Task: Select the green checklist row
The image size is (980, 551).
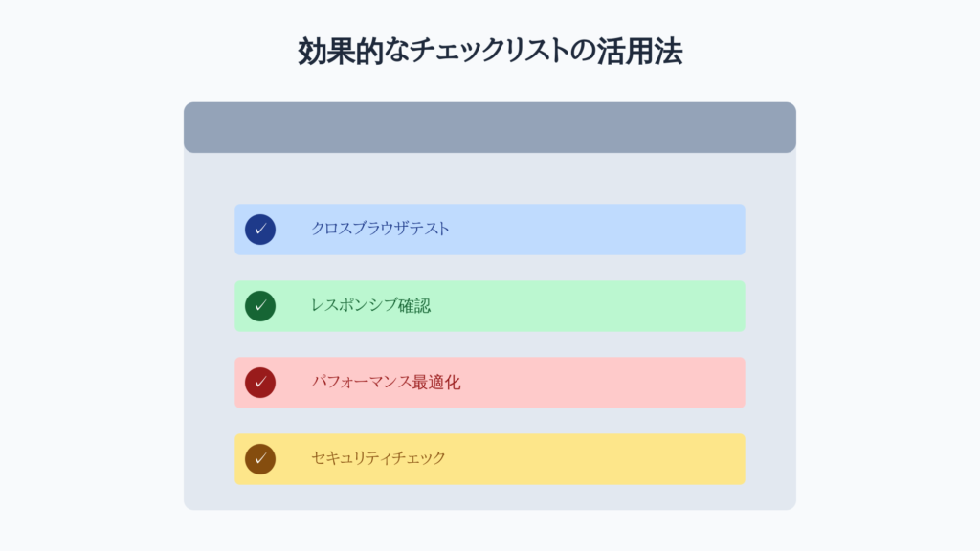Action: tap(490, 306)
